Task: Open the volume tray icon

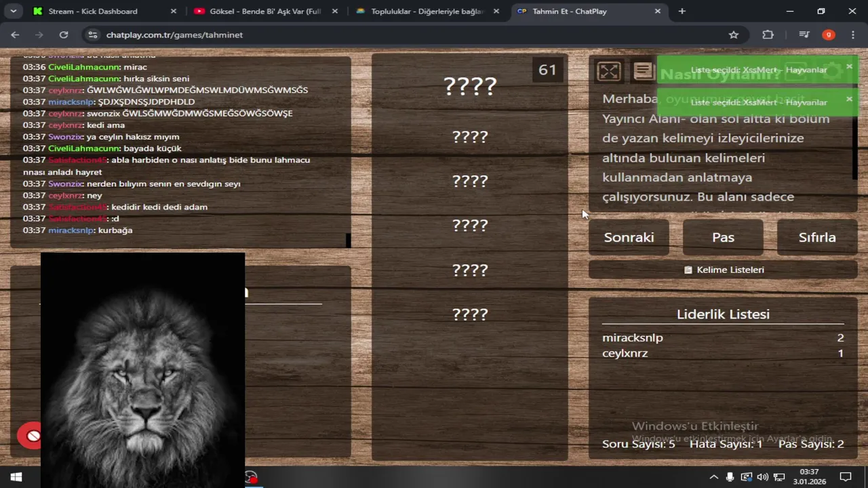Action: 763,476
